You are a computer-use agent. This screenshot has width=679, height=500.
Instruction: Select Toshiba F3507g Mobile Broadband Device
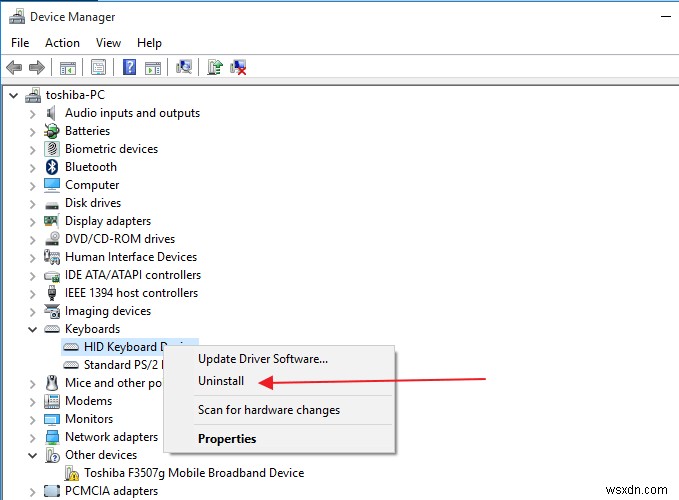(x=194, y=473)
